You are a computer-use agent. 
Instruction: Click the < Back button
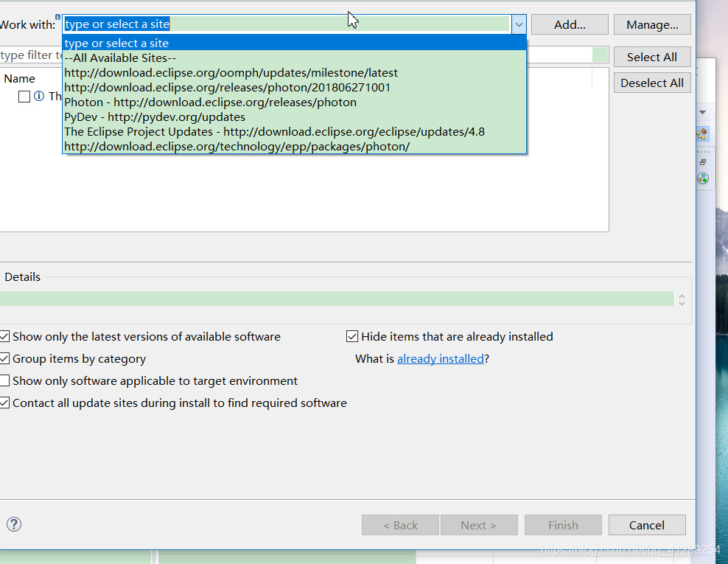point(400,525)
